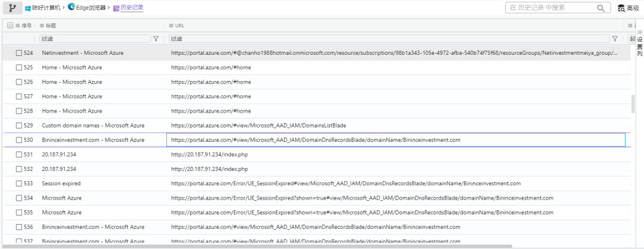
Task: Select 'Microsoft Azure' title in row 535
Action: 61,213
